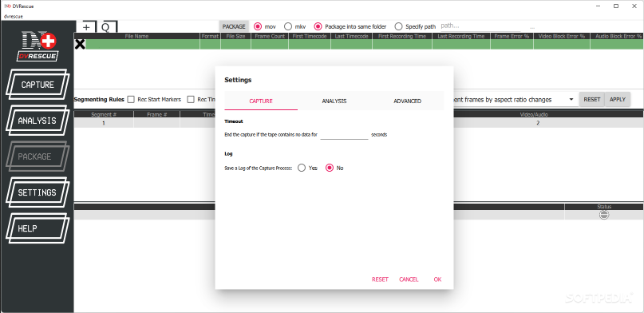Apply the segmenting rules
644x313 pixels.
(618, 99)
